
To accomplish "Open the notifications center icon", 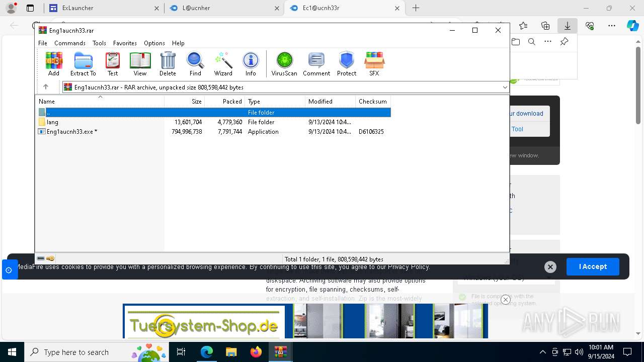I will pyautogui.click(x=627, y=352).
